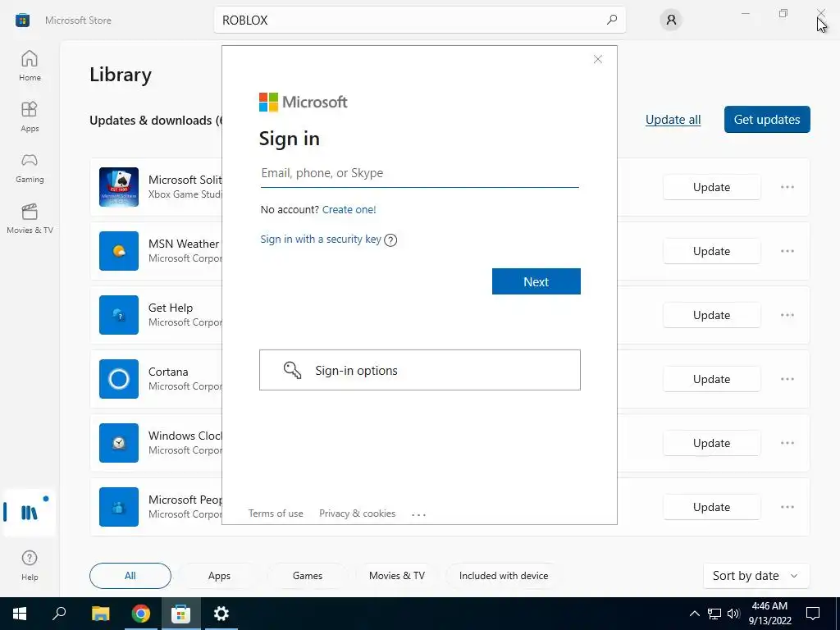Select the Games filter tab
Screen dimensions: 840x630
click(x=308, y=576)
